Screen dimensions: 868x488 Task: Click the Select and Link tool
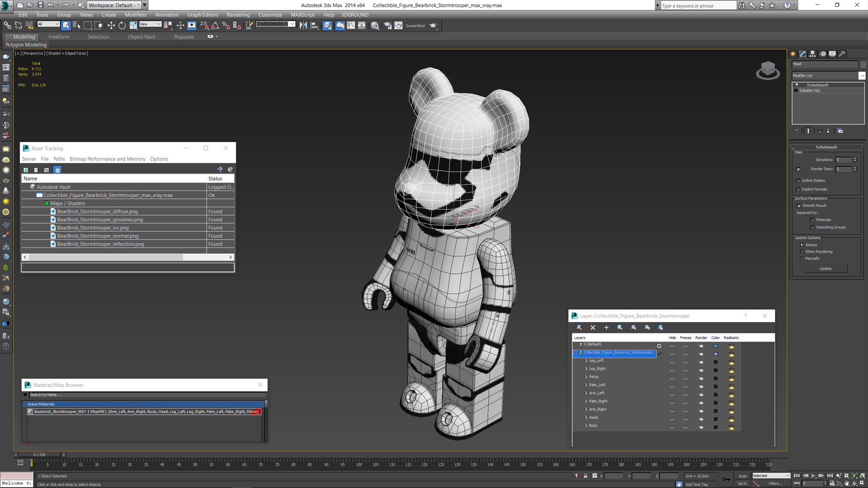click(x=8, y=26)
